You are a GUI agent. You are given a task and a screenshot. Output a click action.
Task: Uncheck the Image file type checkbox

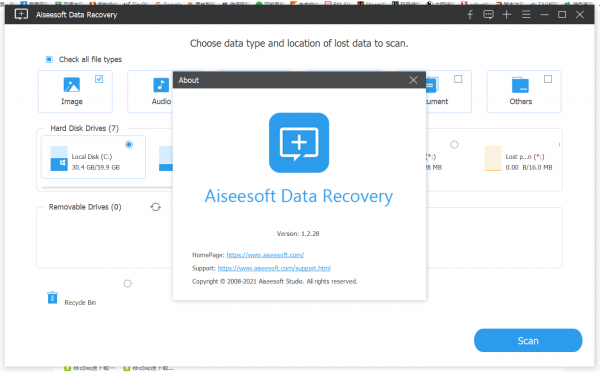click(99, 79)
